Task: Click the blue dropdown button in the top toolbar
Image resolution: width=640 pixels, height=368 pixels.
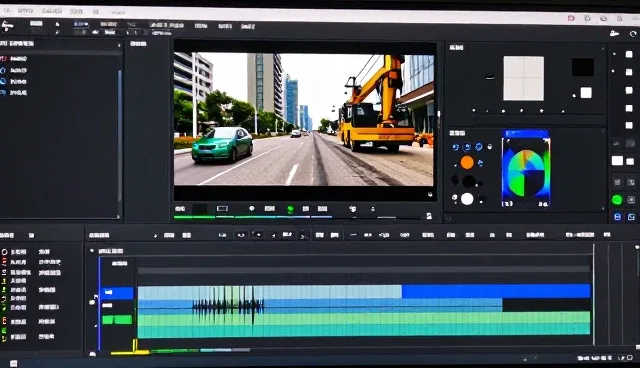Action: 81,24
